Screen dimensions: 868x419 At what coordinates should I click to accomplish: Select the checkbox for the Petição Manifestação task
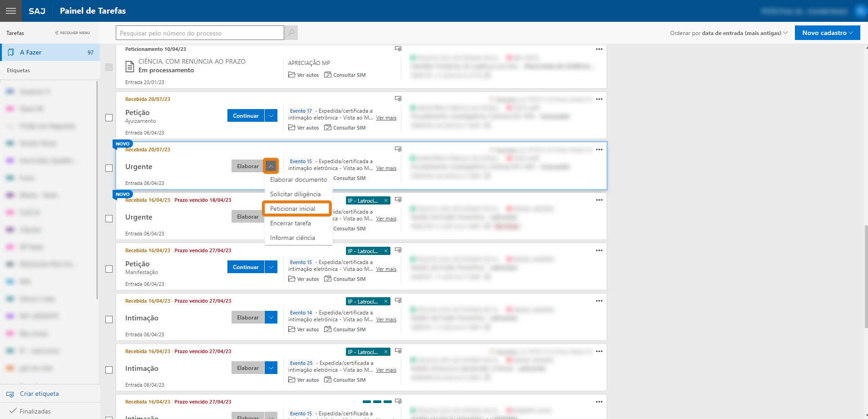[109, 269]
